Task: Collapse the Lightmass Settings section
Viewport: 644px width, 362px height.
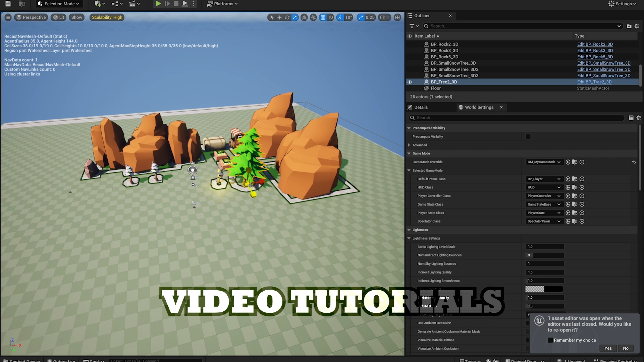Action: 409,238
